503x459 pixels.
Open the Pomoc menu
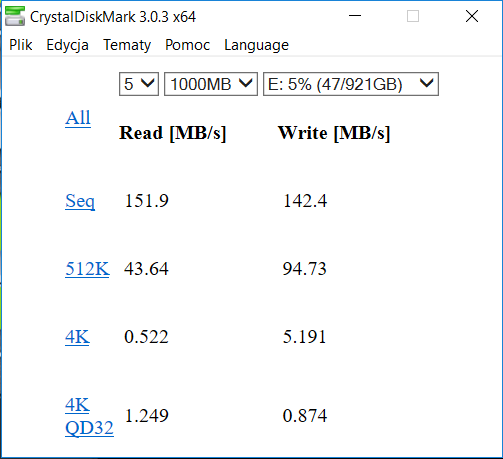click(x=187, y=45)
